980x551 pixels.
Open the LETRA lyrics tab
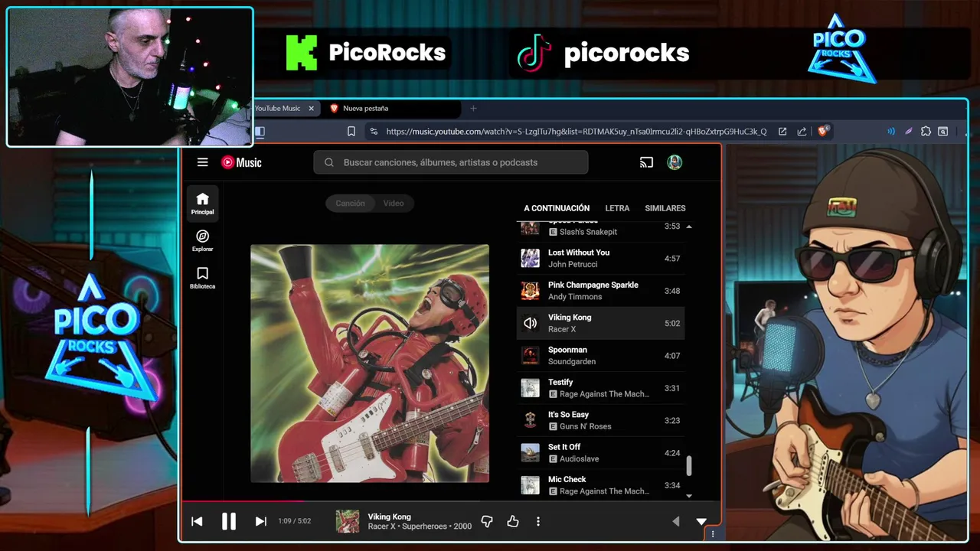point(617,208)
